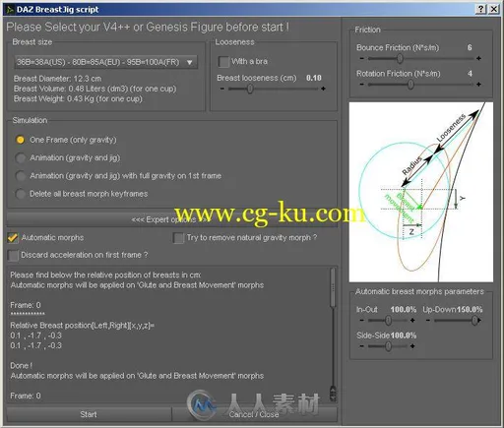Viewport: 504px width, 428px height.
Task: Click plus icon for Up-Down morph
Action: pos(480,320)
